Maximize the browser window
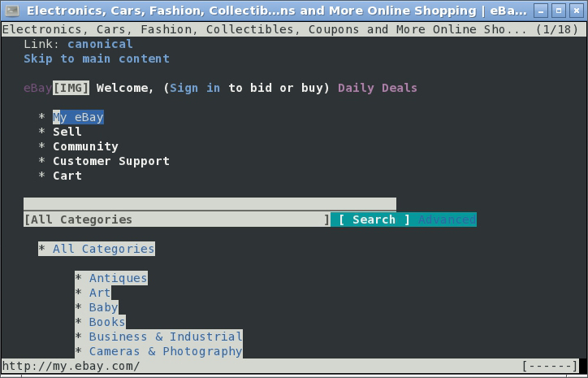 click(x=558, y=11)
